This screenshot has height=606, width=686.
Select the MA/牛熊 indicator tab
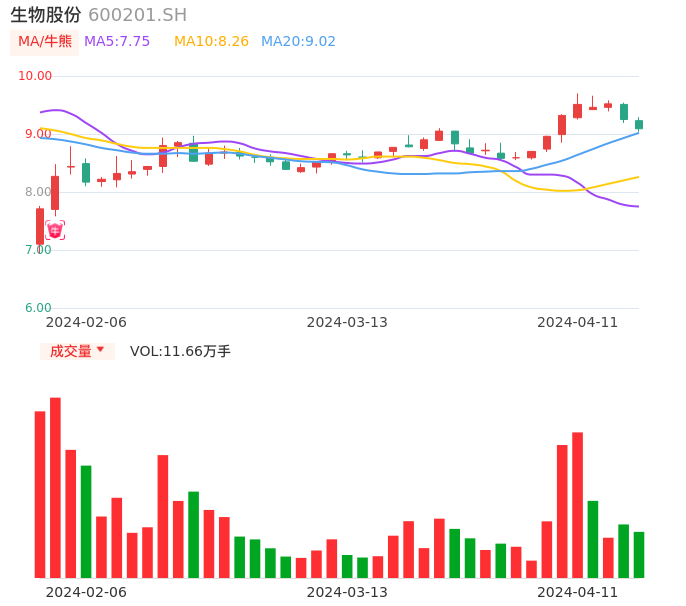pyautogui.click(x=45, y=42)
